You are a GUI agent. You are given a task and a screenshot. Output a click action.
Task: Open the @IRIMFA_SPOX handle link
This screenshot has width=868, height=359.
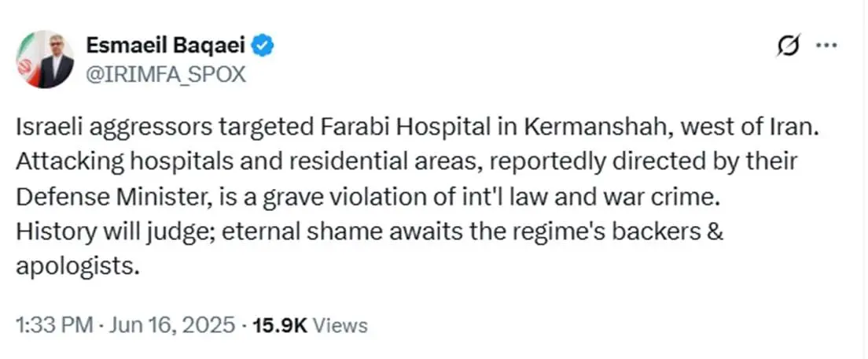(x=166, y=73)
